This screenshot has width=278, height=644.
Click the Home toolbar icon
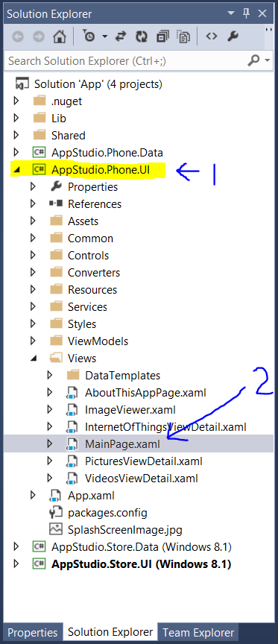click(x=60, y=37)
